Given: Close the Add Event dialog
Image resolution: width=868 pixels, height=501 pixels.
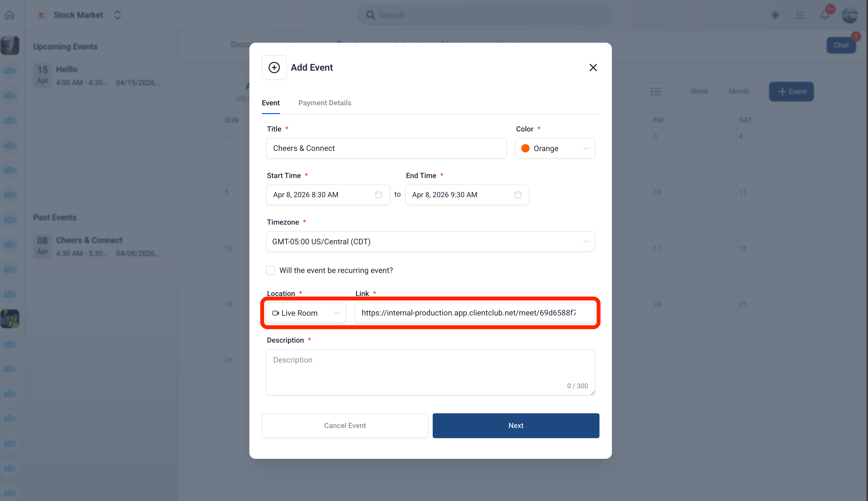Looking at the screenshot, I should 593,68.
